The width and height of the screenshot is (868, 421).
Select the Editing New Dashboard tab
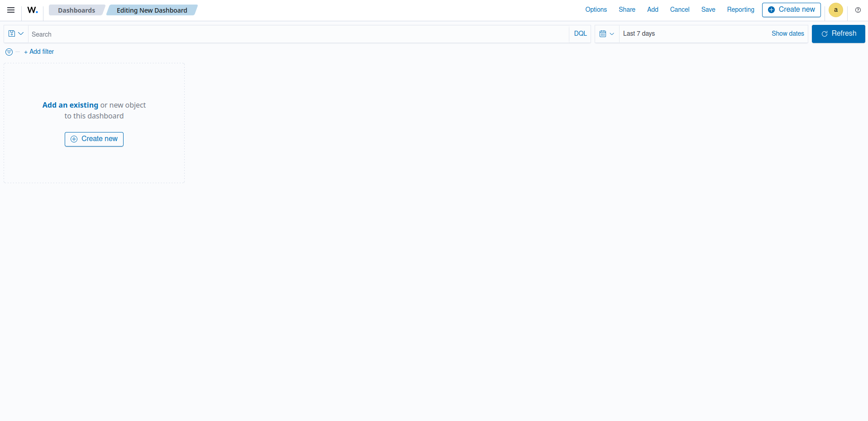152,10
